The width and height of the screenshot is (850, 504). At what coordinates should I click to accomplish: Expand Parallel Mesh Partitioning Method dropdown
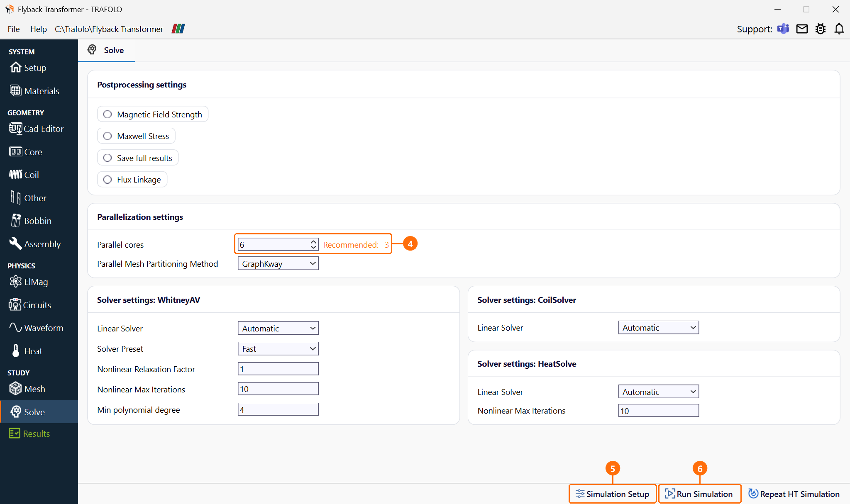tap(278, 263)
